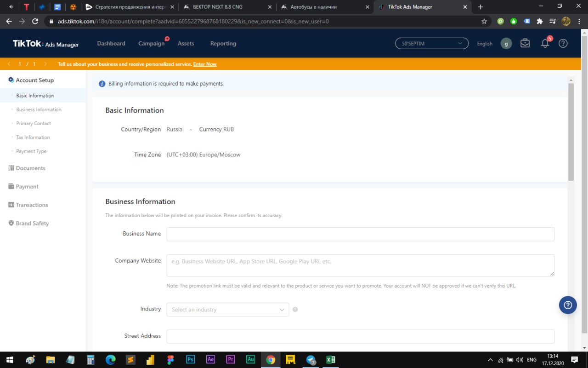This screenshot has height=368, width=588.
Task: Open the Assets menu
Action: click(x=186, y=43)
